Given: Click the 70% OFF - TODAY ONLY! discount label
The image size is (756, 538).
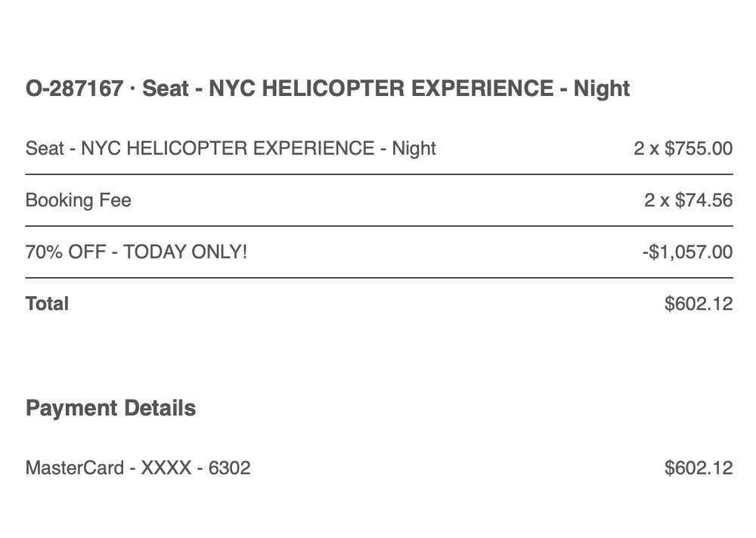Looking at the screenshot, I should (136, 252).
